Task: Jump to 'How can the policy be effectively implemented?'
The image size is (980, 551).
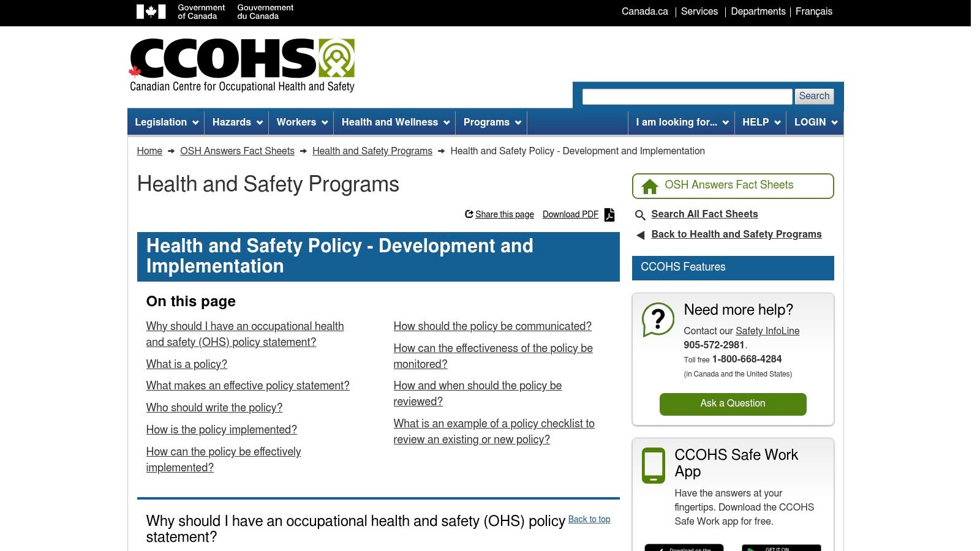Action: click(224, 460)
